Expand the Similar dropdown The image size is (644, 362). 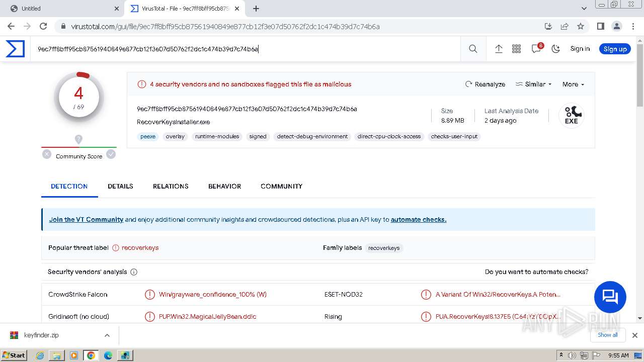[x=533, y=84]
